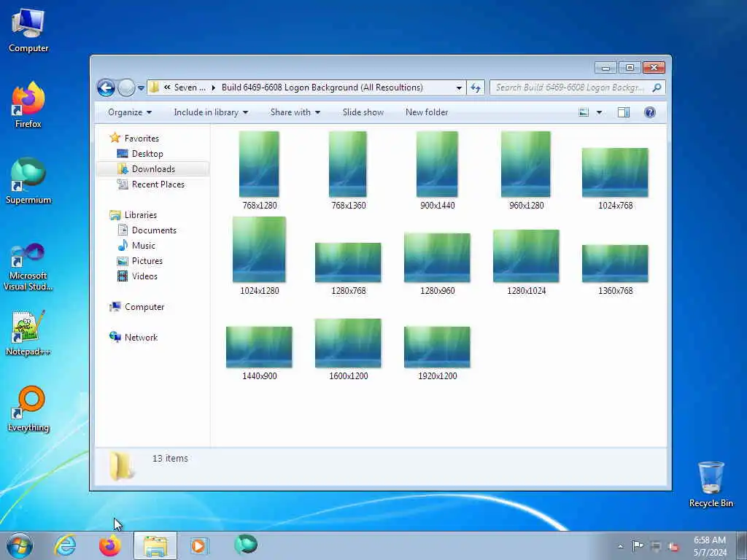Select the 1920x1200 image thumbnail
Screen dimensions: 747x560
tap(437, 347)
